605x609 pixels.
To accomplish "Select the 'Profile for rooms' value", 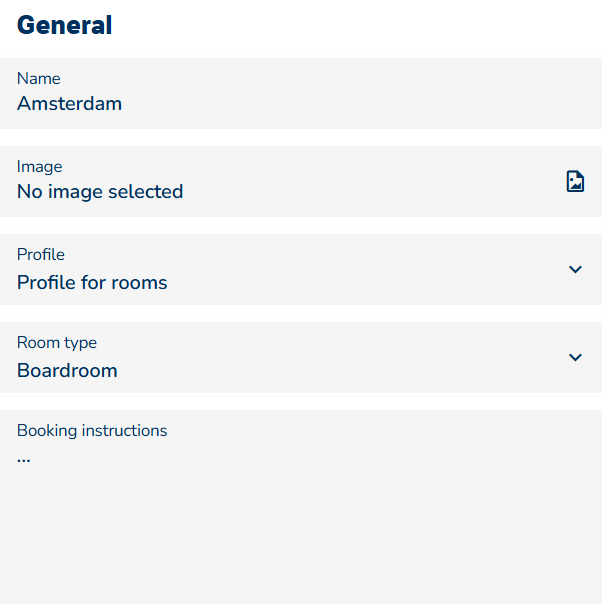I will tap(92, 282).
